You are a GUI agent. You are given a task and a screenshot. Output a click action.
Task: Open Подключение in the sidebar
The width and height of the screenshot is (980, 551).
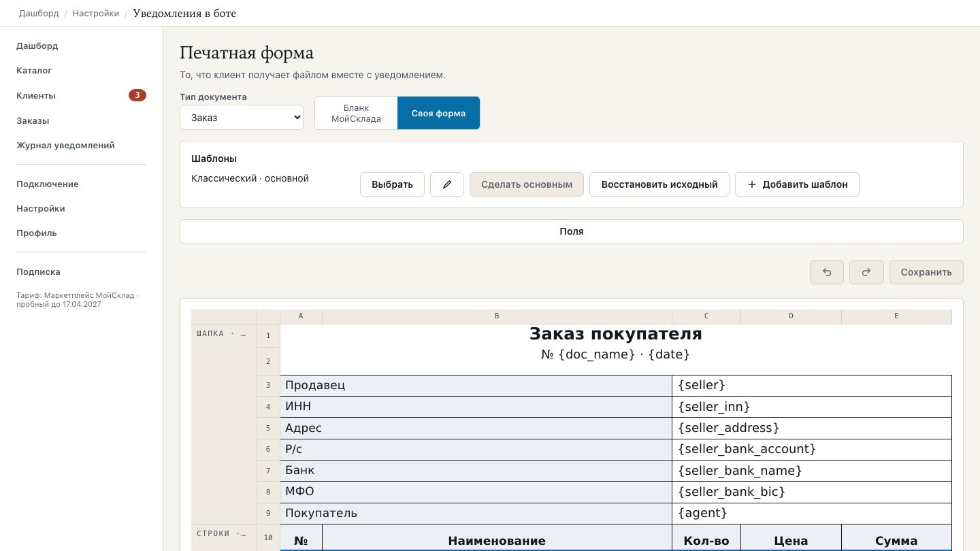(48, 184)
